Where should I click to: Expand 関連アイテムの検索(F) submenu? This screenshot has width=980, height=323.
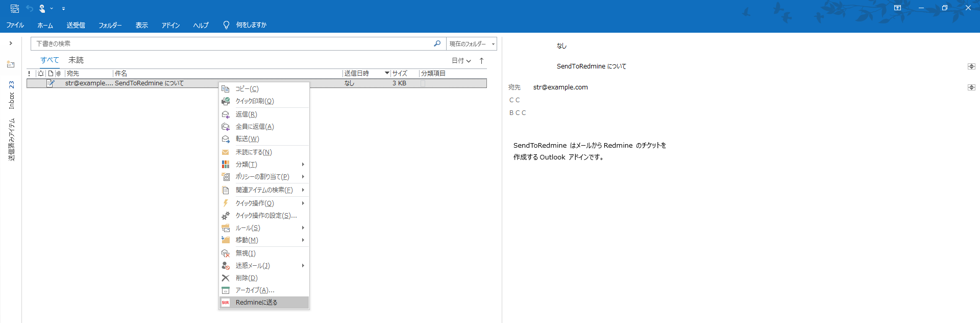pyautogui.click(x=264, y=190)
